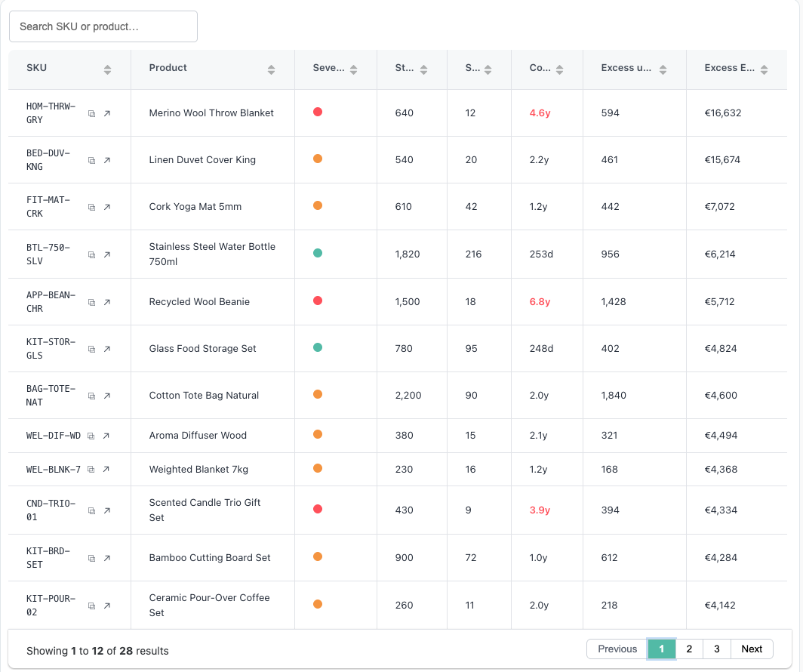The image size is (803, 672).
Task: Copy SKU BAG-TOTE-NAT icon
Action: [x=91, y=396]
